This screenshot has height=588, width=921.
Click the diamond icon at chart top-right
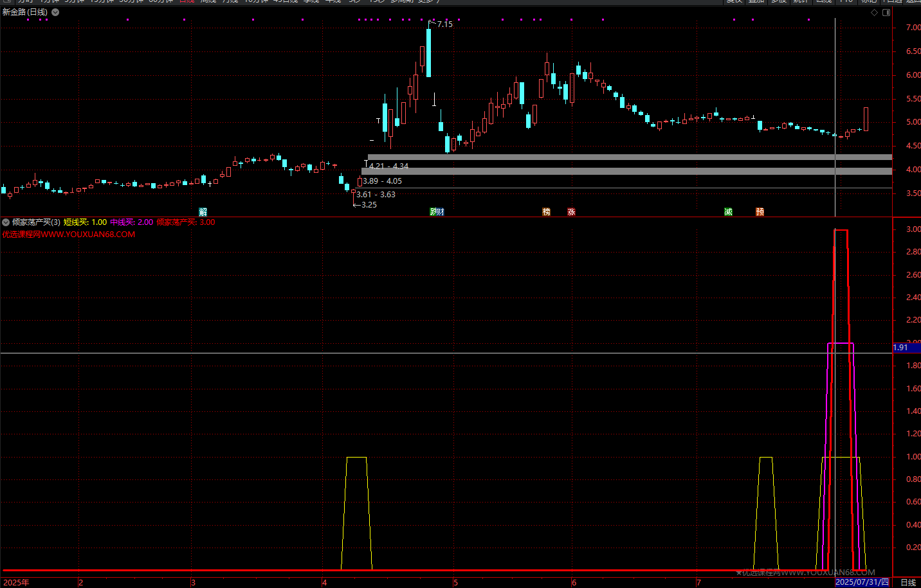[x=874, y=12]
